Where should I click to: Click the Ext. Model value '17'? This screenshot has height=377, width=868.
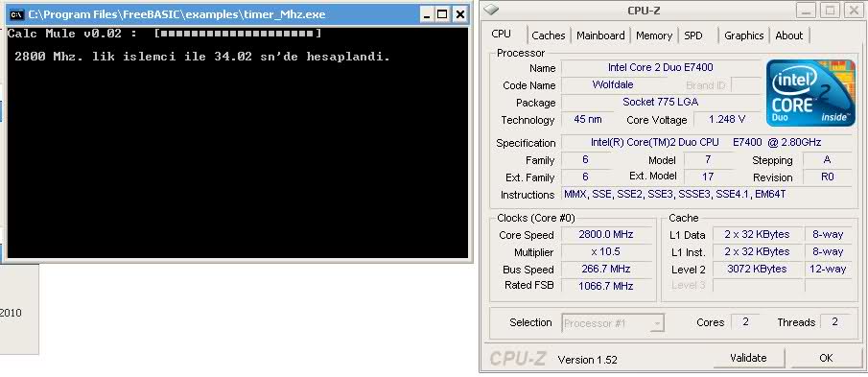708,177
